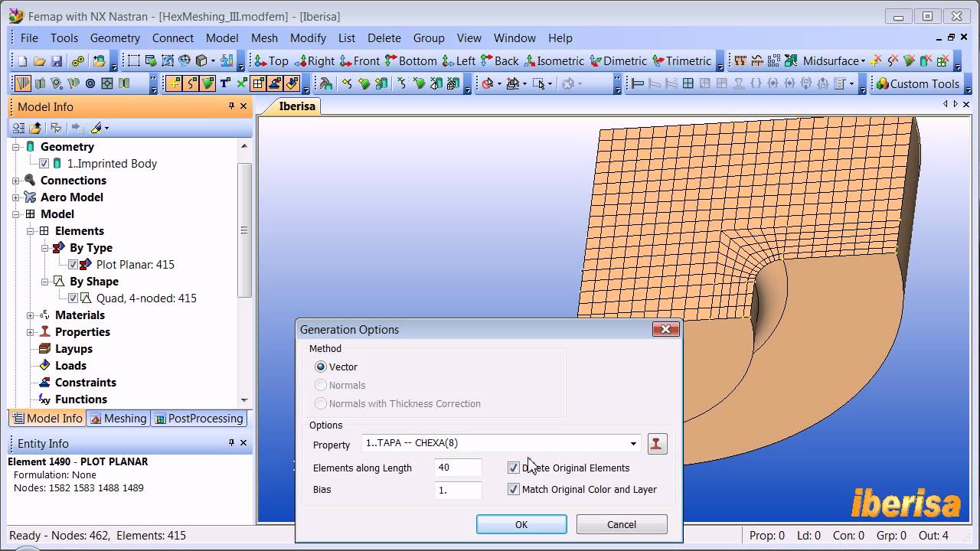Image resolution: width=980 pixels, height=551 pixels.
Task: Collapse the Geometry tree node
Action: [16, 147]
